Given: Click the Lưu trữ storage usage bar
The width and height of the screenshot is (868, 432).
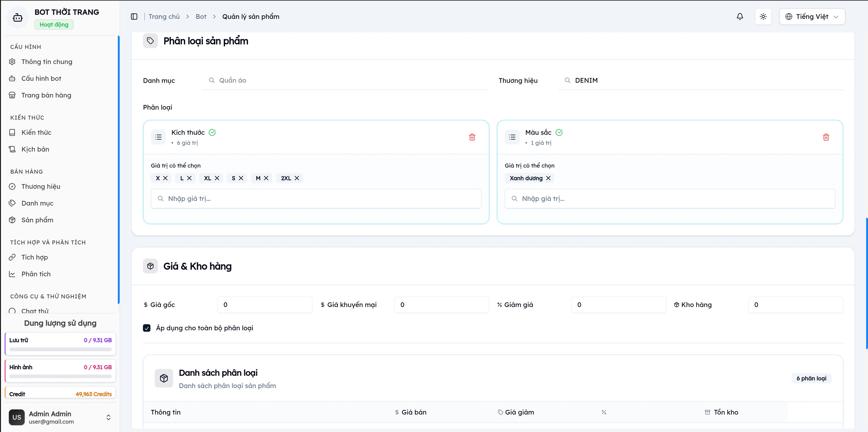Looking at the screenshot, I should pos(60,349).
